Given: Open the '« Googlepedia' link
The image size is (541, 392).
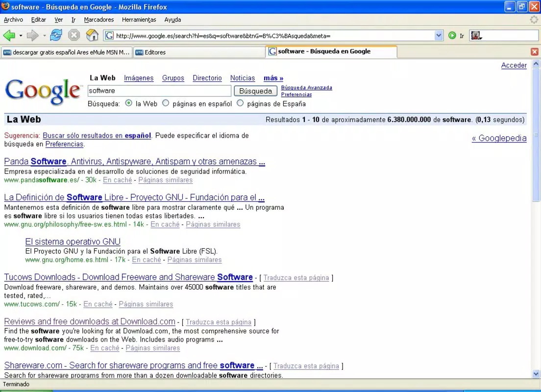Looking at the screenshot, I should pyautogui.click(x=499, y=138).
